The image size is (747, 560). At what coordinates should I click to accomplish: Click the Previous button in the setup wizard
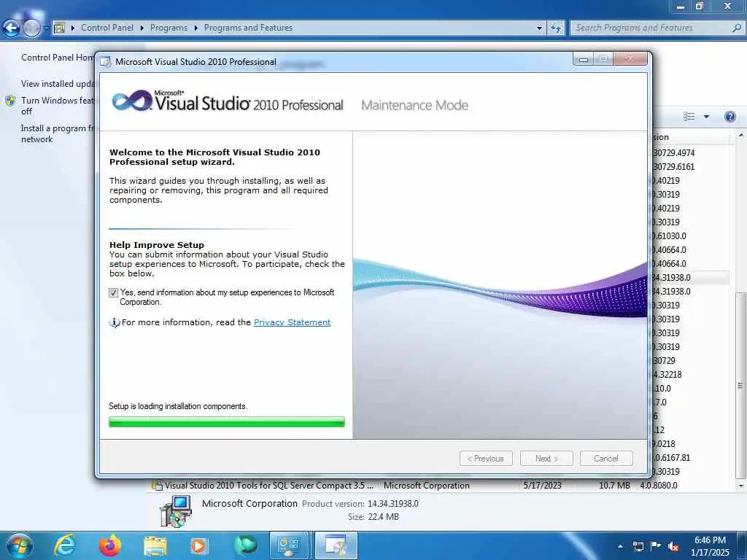[x=486, y=459]
